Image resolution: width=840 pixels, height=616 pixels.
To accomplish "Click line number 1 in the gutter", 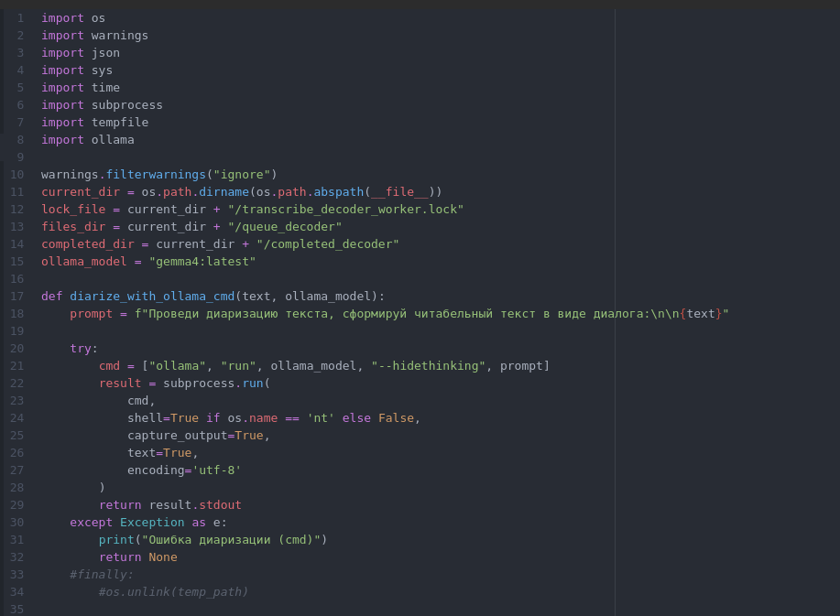I will (20, 18).
